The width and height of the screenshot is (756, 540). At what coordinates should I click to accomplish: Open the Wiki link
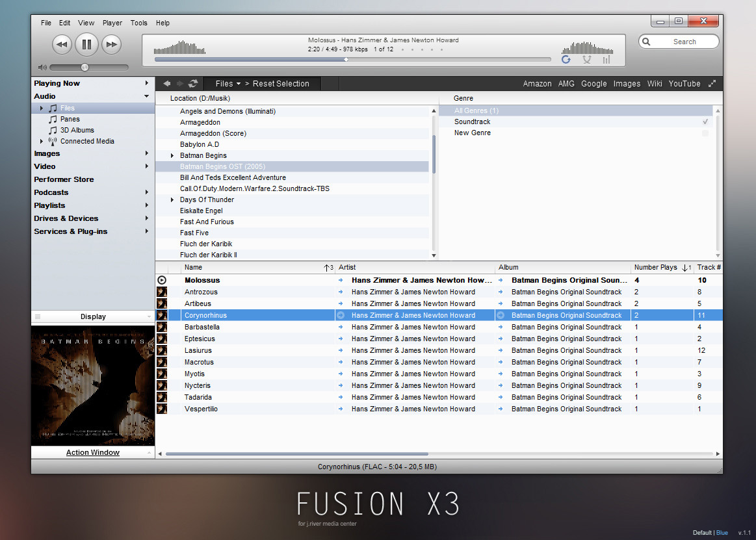(x=654, y=83)
